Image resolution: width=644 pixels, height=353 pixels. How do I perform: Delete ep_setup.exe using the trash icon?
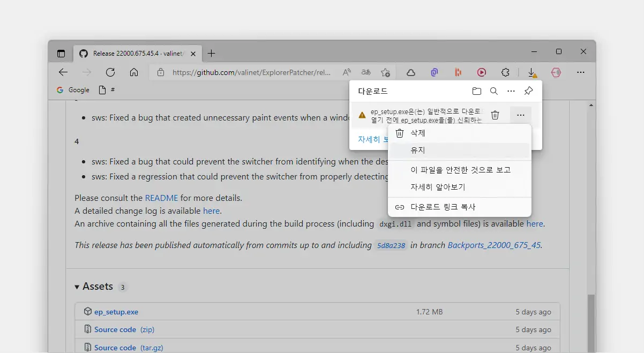point(495,114)
